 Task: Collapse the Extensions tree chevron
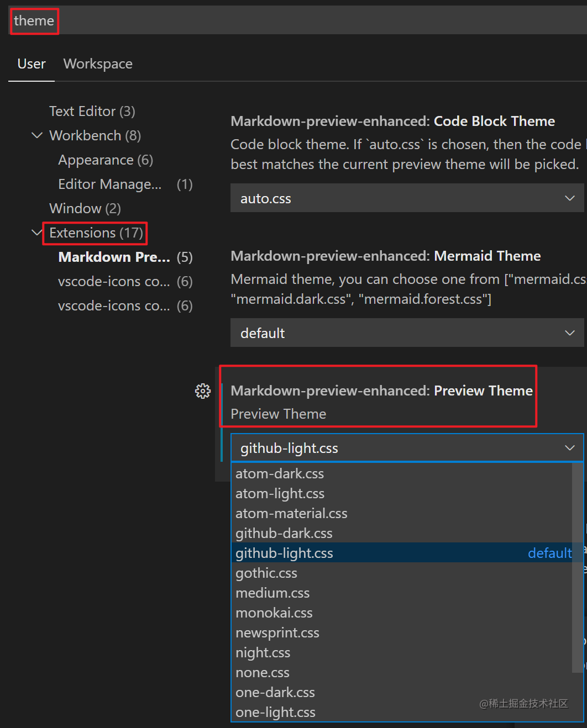click(37, 233)
